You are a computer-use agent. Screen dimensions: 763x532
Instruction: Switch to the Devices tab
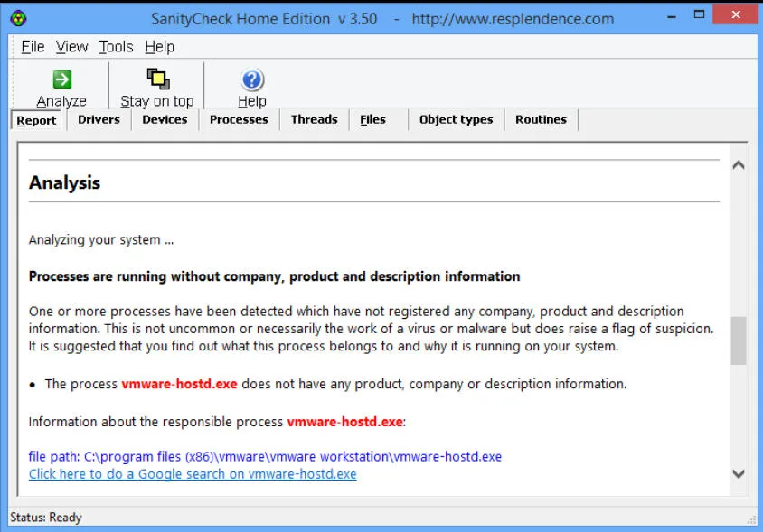point(165,119)
